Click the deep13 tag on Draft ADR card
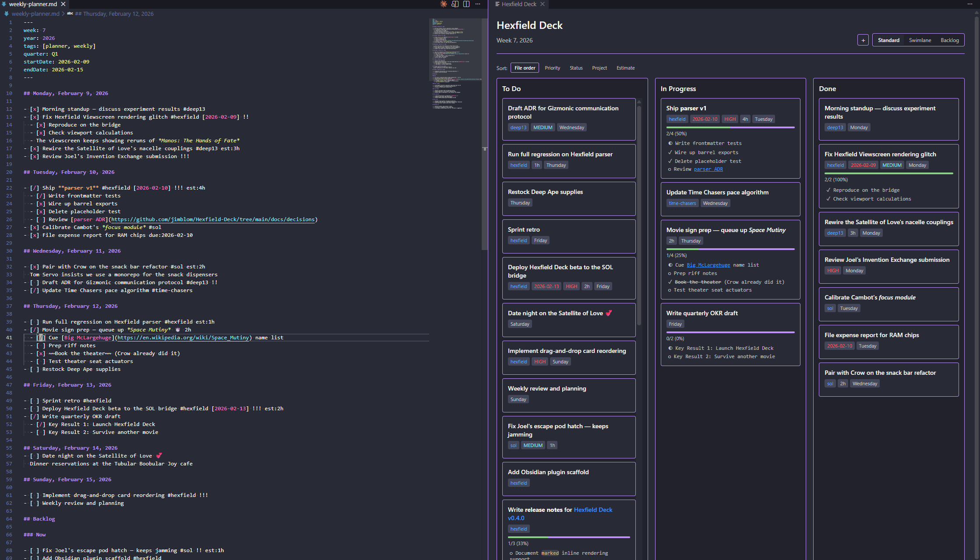Screen dimensions: 980x560 (x=518, y=127)
